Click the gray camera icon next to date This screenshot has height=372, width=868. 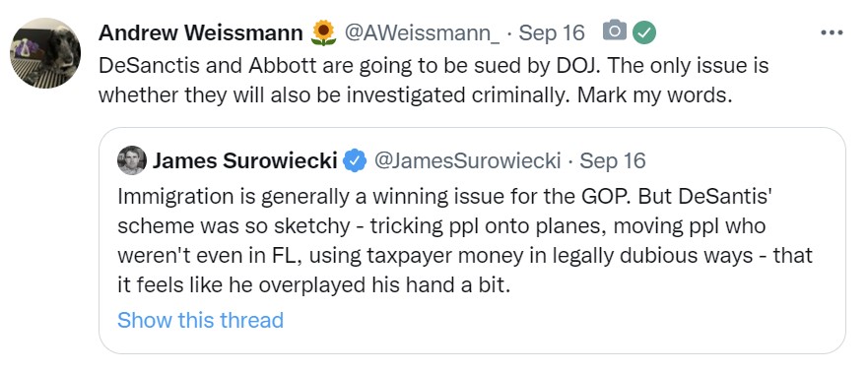[615, 31]
